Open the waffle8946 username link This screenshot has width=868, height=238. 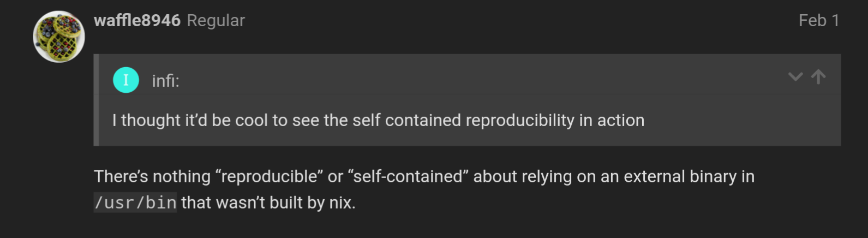tap(137, 21)
